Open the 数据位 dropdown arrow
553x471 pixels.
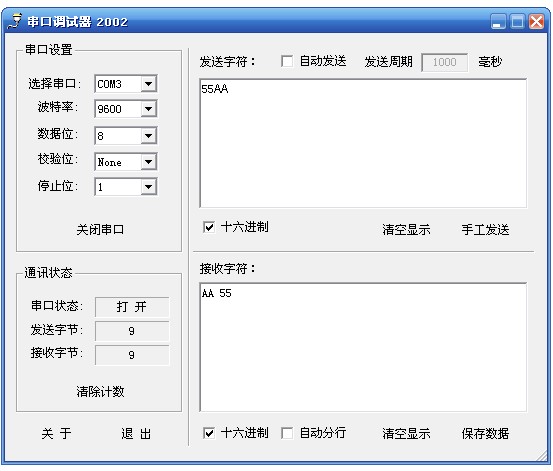click(148, 135)
